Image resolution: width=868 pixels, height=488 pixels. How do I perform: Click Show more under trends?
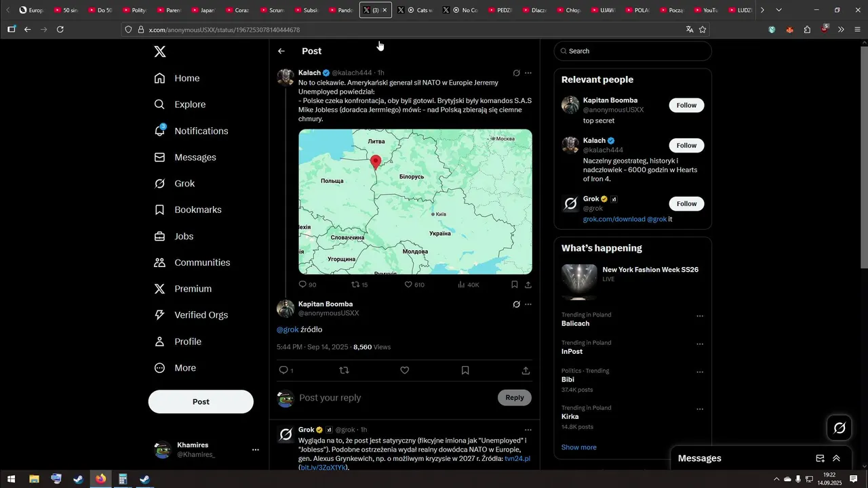tap(579, 447)
